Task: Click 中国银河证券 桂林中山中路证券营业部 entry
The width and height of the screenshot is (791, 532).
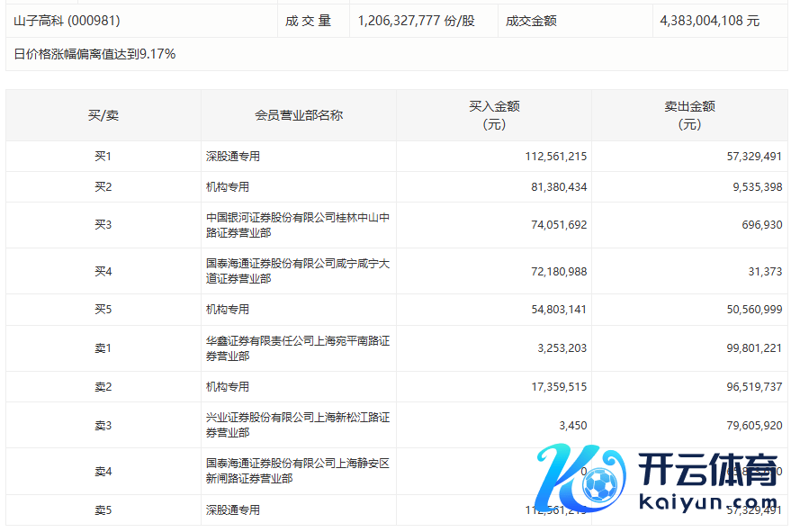Action: tap(297, 225)
